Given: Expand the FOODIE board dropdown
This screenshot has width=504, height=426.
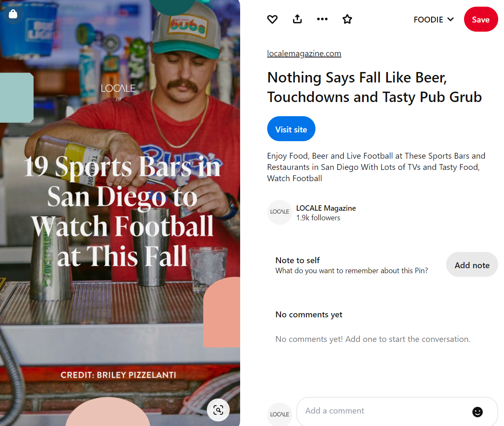Looking at the screenshot, I should point(433,20).
